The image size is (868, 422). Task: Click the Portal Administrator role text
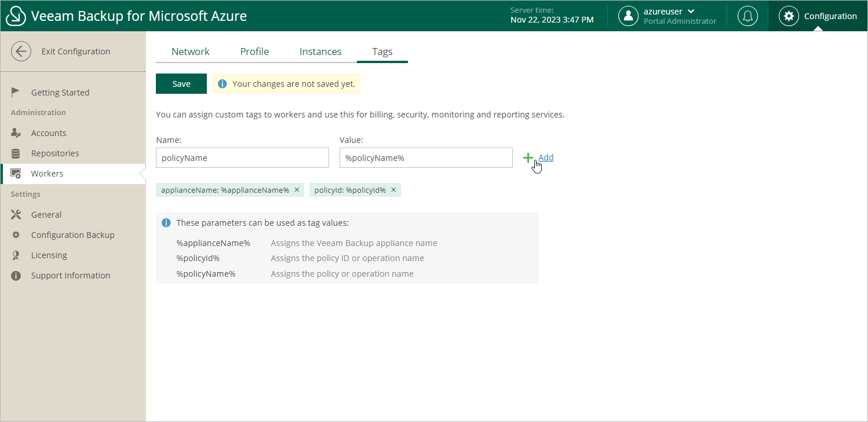(x=680, y=21)
